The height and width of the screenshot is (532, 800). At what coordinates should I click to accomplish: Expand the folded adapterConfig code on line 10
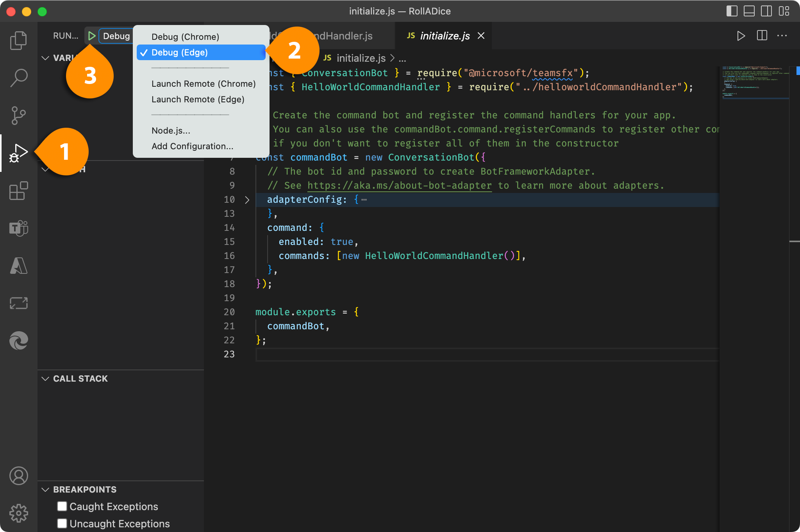[x=247, y=200]
